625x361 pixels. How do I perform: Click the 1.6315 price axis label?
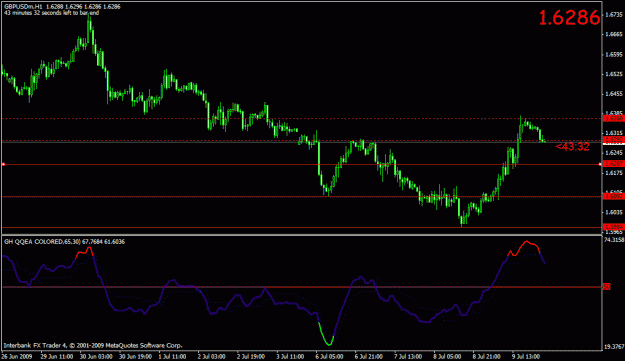(614, 133)
